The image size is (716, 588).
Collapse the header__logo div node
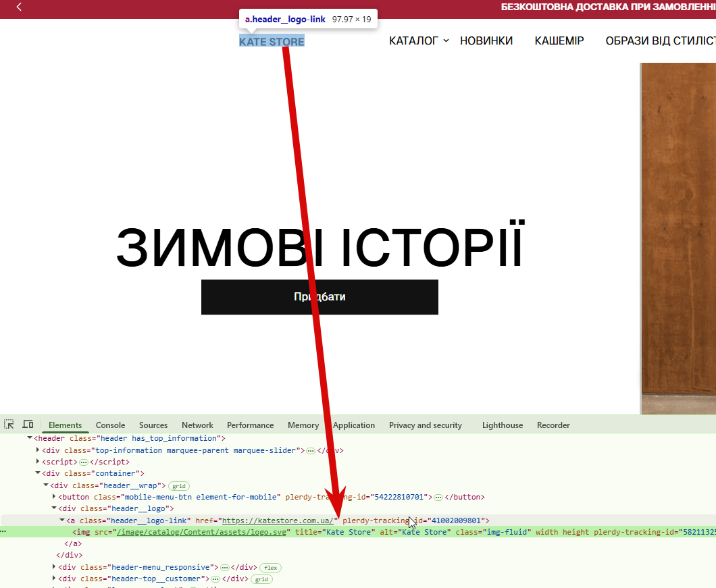click(54, 508)
